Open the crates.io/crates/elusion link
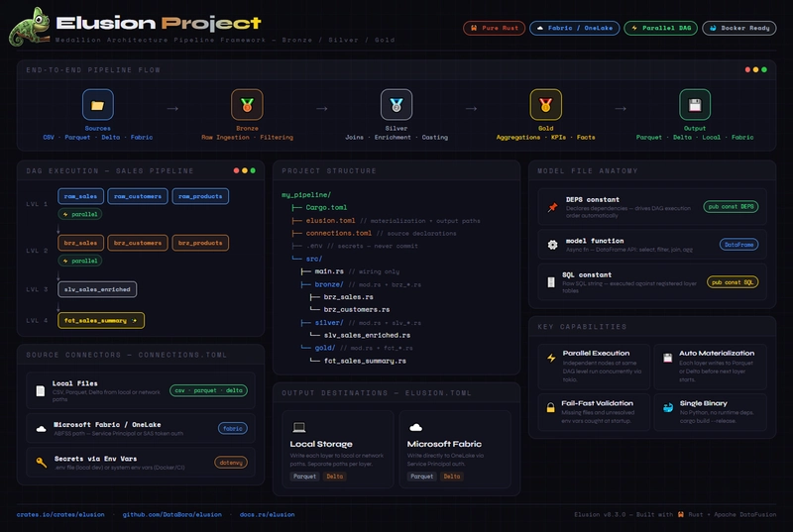This screenshot has width=793, height=532. click(x=61, y=515)
